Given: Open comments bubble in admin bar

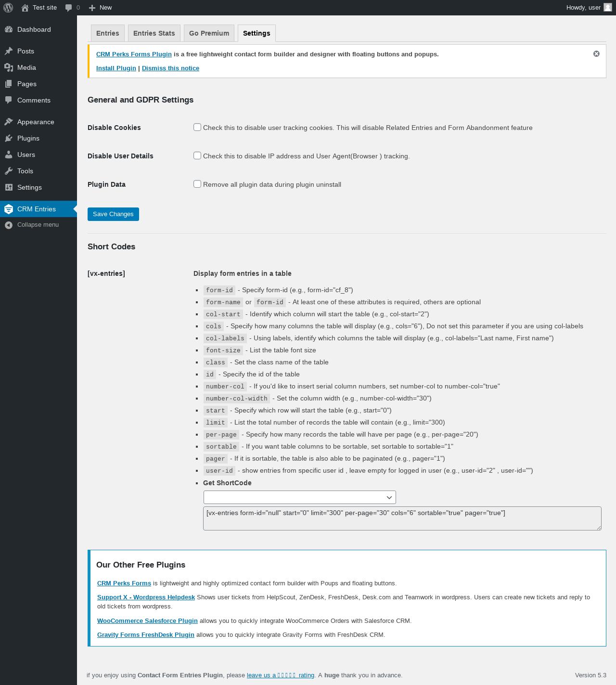Looking at the screenshot, I should (69, 8).
